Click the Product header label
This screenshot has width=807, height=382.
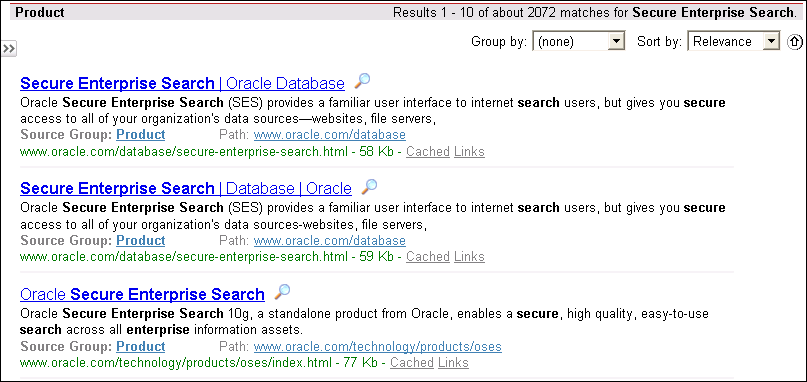(40, 12)
